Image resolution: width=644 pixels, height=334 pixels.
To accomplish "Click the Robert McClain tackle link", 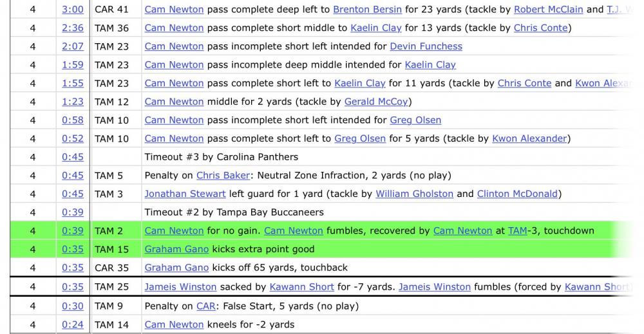I will coord(548,10).
